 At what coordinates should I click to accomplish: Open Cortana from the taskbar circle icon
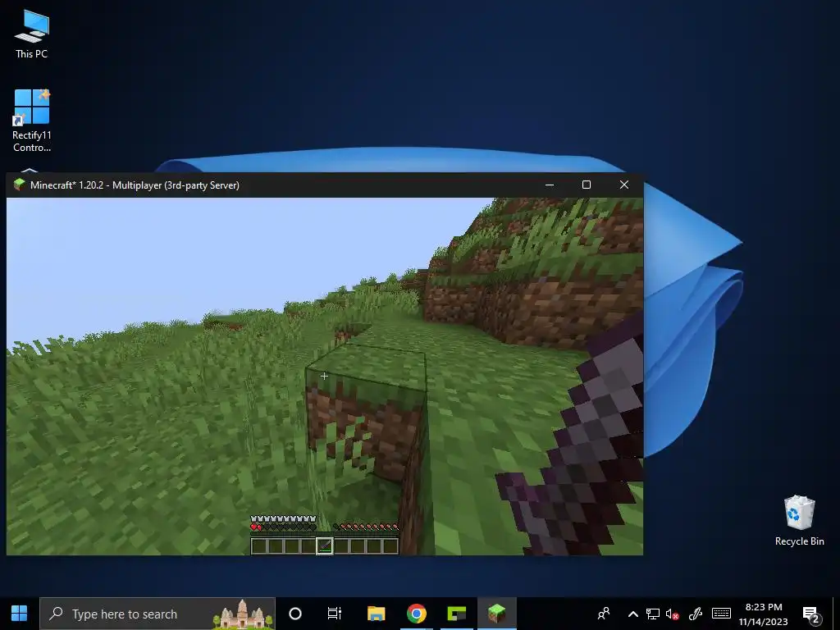click(x=295, y=614)
